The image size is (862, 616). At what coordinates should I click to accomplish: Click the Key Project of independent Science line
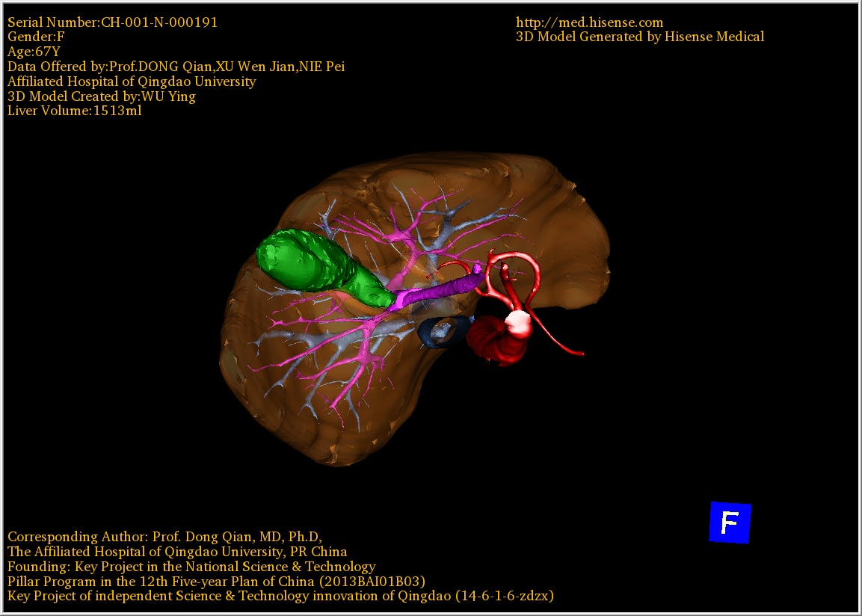click(x=280, y=597)
